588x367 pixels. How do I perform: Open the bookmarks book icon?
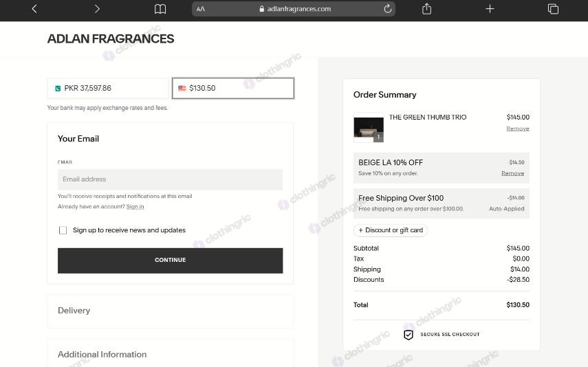point(160,9)
